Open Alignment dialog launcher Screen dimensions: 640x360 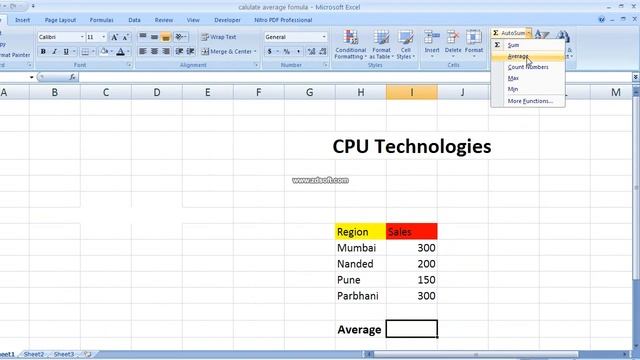256,65
